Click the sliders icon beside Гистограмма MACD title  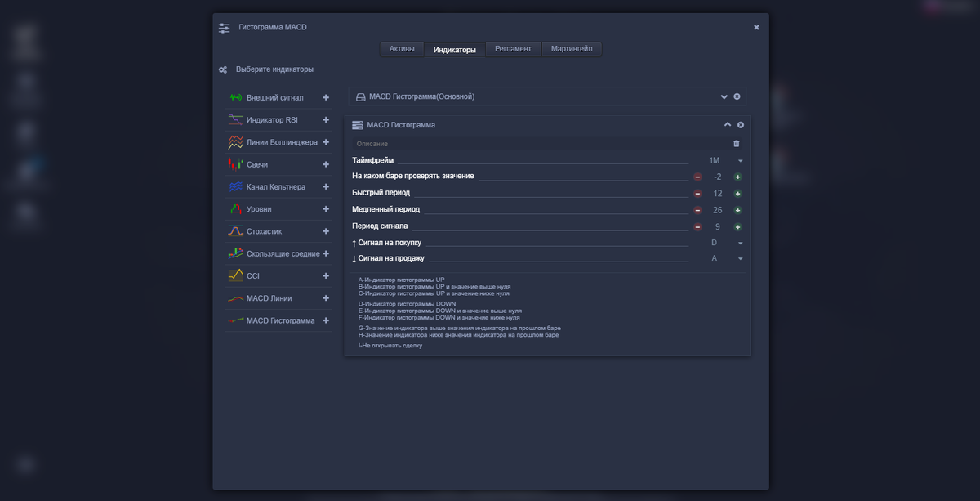225,28
